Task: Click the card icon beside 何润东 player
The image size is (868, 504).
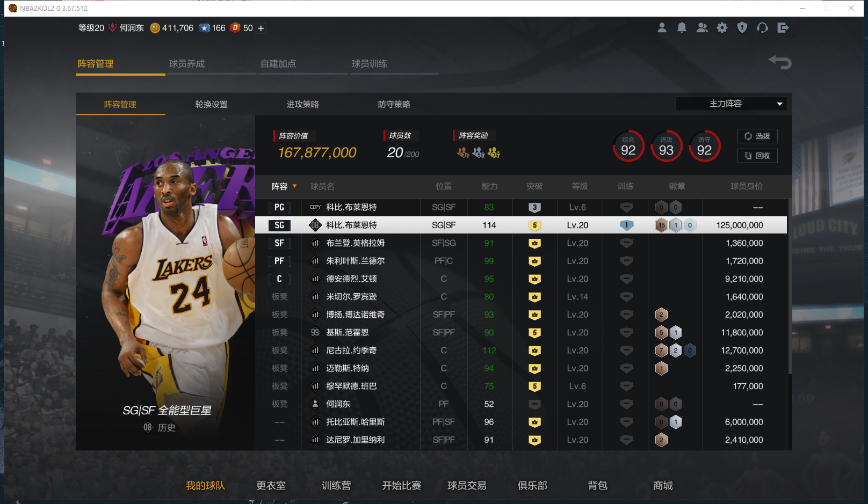Action: click(x=315, y=404)
